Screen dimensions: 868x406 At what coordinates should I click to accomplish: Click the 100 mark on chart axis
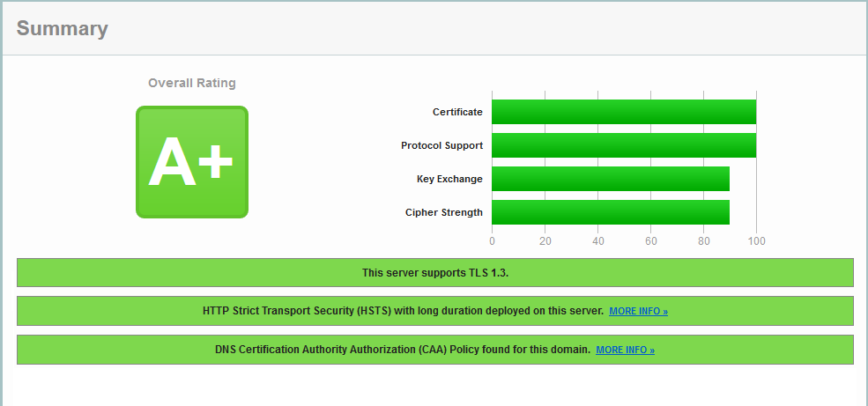[756, 241]
